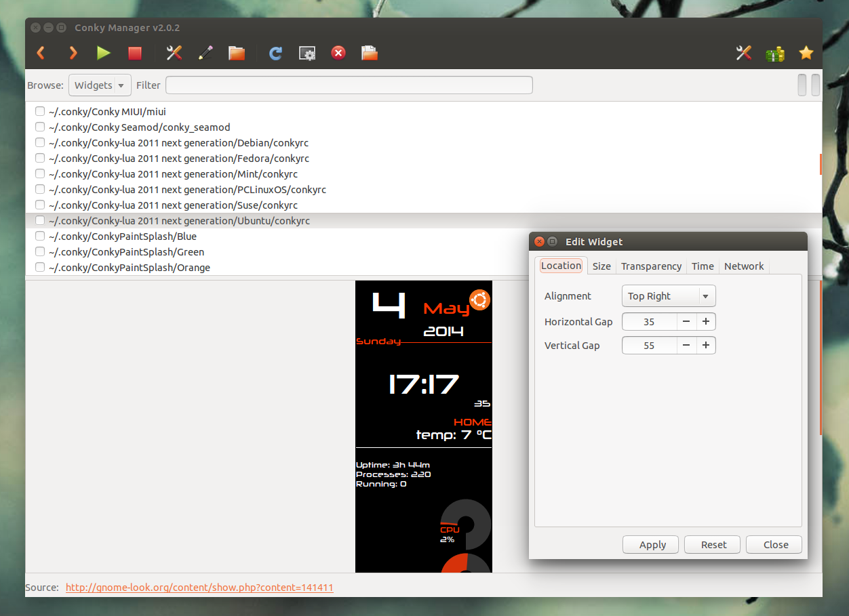
Task: Edit widget file with pencil icon
Action: point(205,53)
